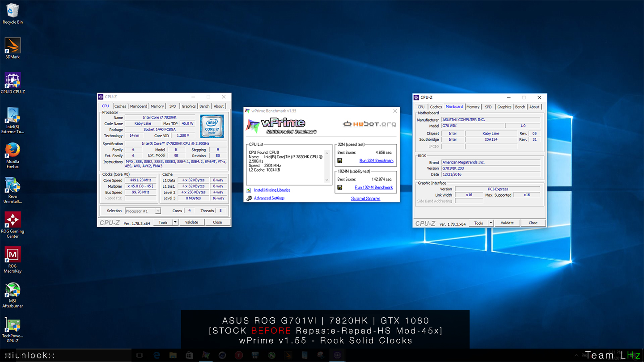Open Caches tab in right CPU-Z

point(436,107)
